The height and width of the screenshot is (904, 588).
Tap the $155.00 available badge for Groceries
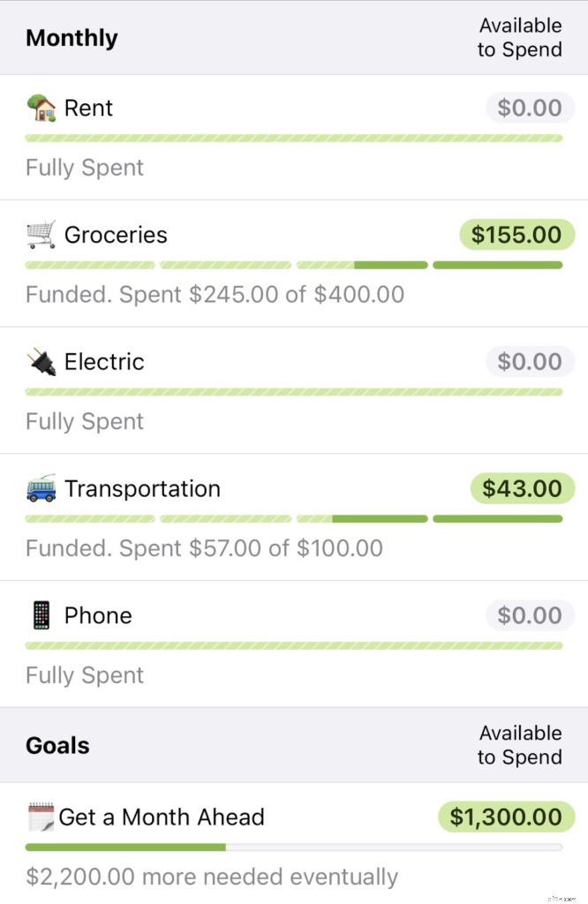coord(516,234)
